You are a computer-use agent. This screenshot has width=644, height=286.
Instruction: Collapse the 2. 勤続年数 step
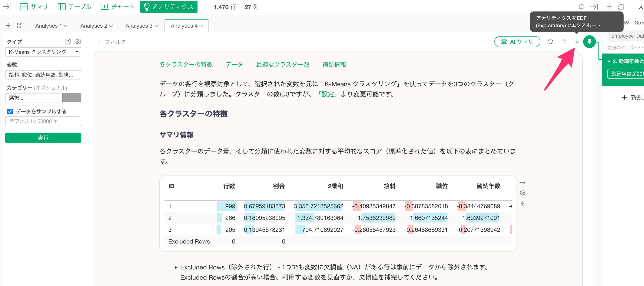pyautogui.click(x=609, y=61)
